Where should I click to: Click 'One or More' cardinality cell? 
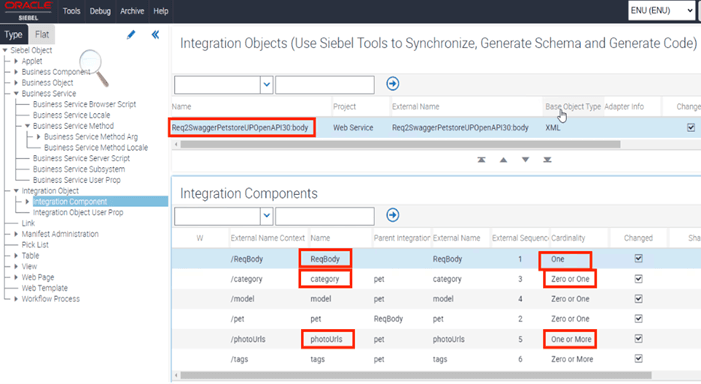(571, 339)
